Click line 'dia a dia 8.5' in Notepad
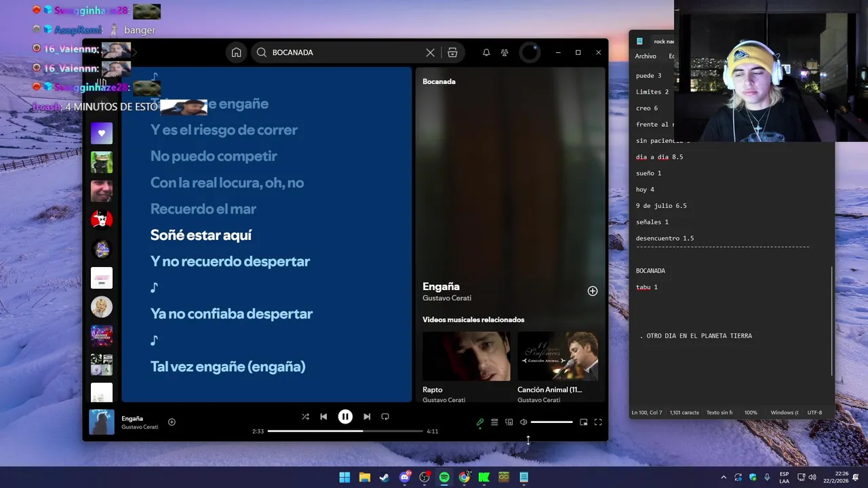The image size is (868, 488). coord(659,157)
